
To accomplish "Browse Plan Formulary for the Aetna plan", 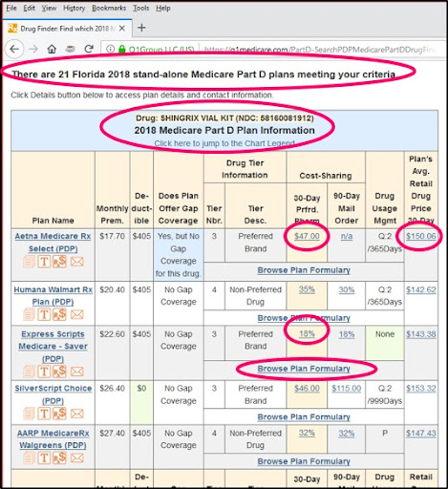I will click(x=304, y=270).
